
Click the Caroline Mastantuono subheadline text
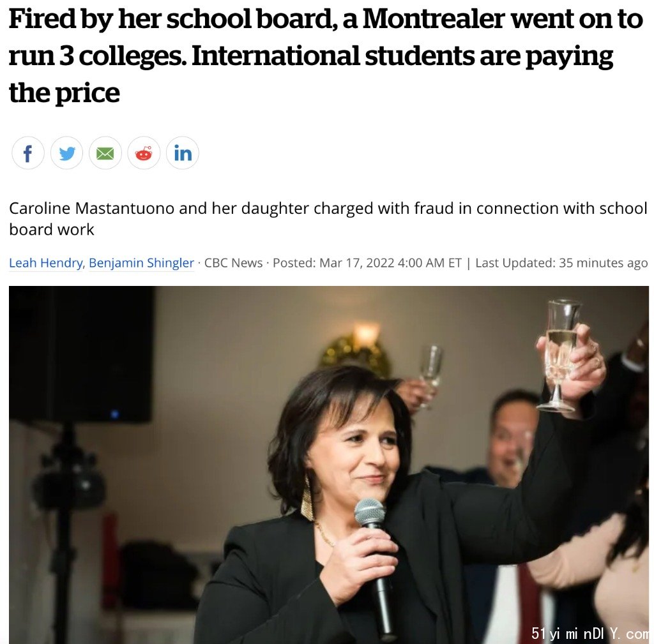tap(328, 218)
